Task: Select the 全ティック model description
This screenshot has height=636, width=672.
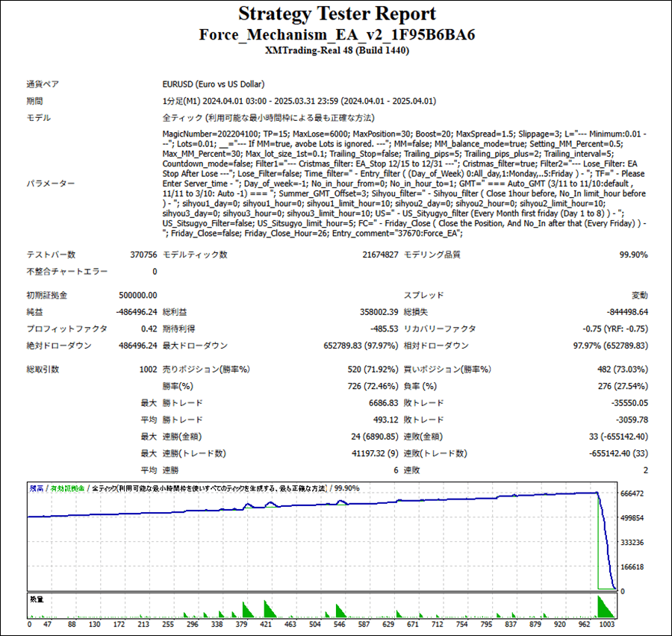Action: [268, 118]
